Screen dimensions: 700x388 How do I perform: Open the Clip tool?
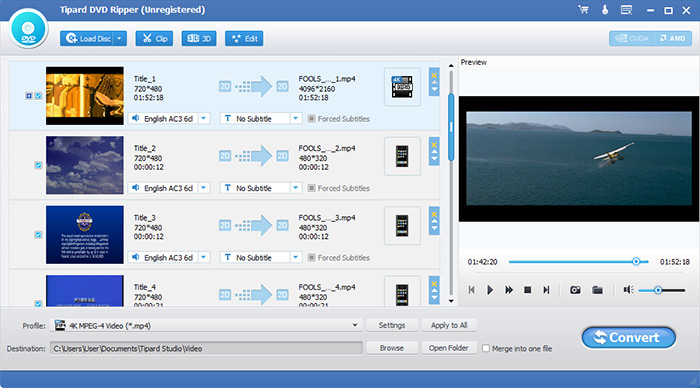pyautogui.click(x=154, y=39)
